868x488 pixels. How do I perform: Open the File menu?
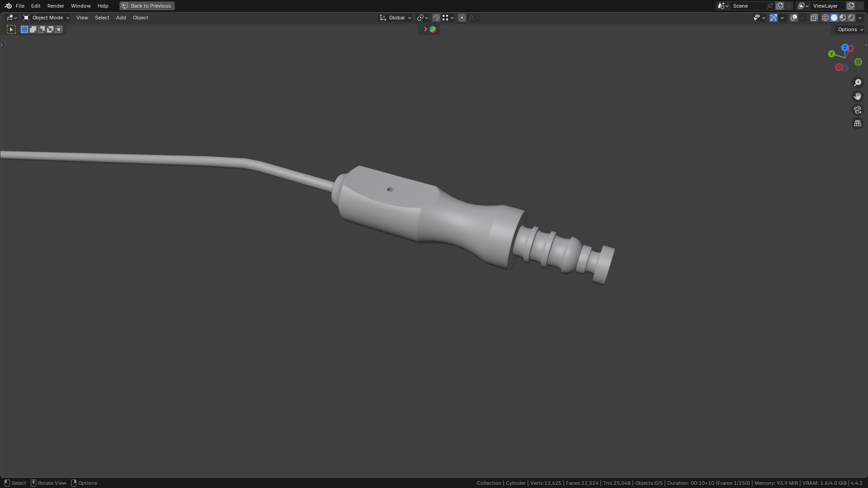[x=20, y=6]
